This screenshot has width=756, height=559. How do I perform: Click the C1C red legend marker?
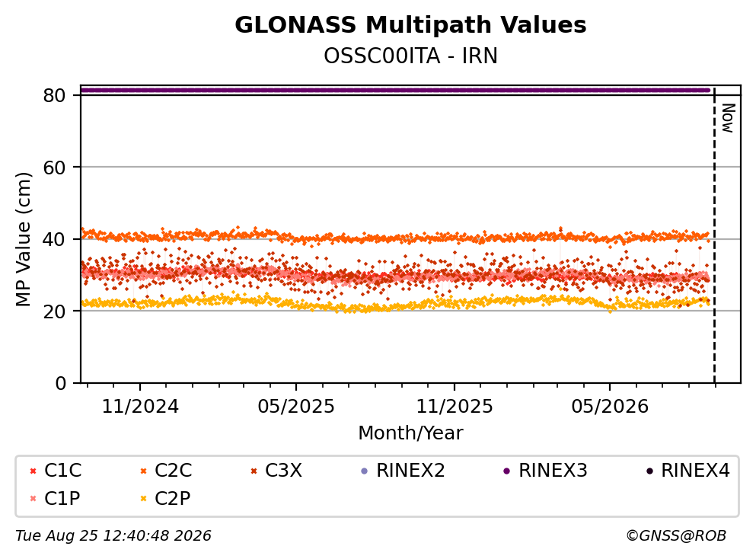pos(33,471)
